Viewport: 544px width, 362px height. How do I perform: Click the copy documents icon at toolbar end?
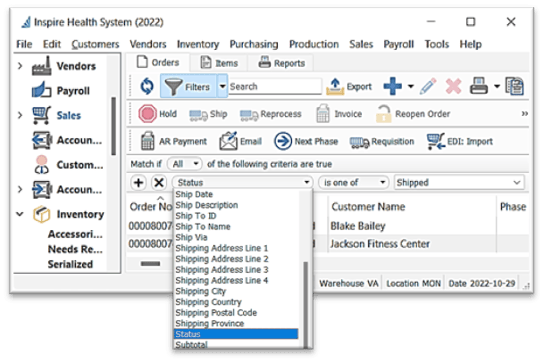click(x=515, y=86)
